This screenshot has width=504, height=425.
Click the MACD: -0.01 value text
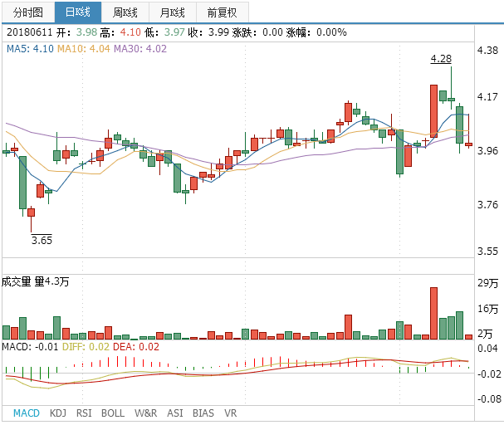click(30, 347)
